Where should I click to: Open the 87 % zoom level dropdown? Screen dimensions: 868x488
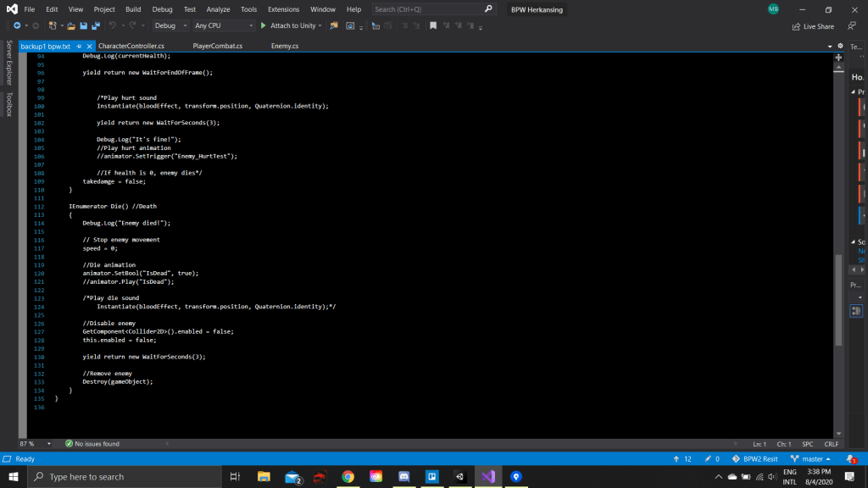click(34, 444)
